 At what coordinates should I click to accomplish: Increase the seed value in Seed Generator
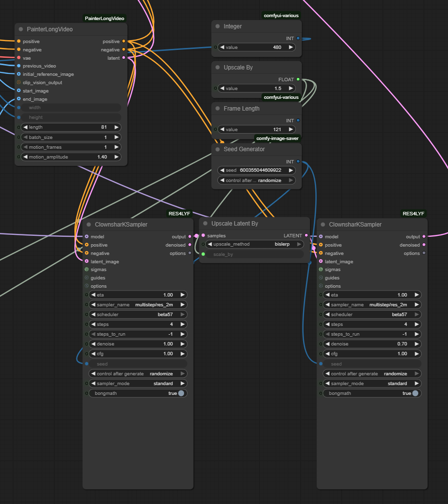point(291,170)
